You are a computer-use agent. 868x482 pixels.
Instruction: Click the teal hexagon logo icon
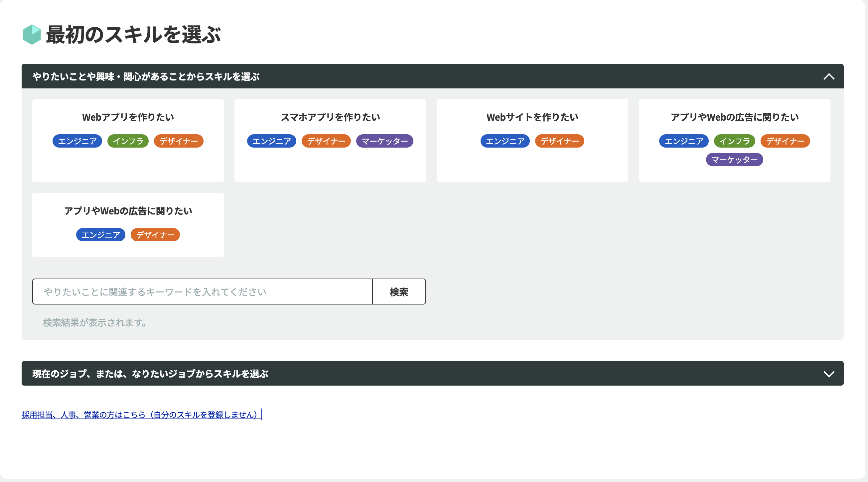point(32,34)
